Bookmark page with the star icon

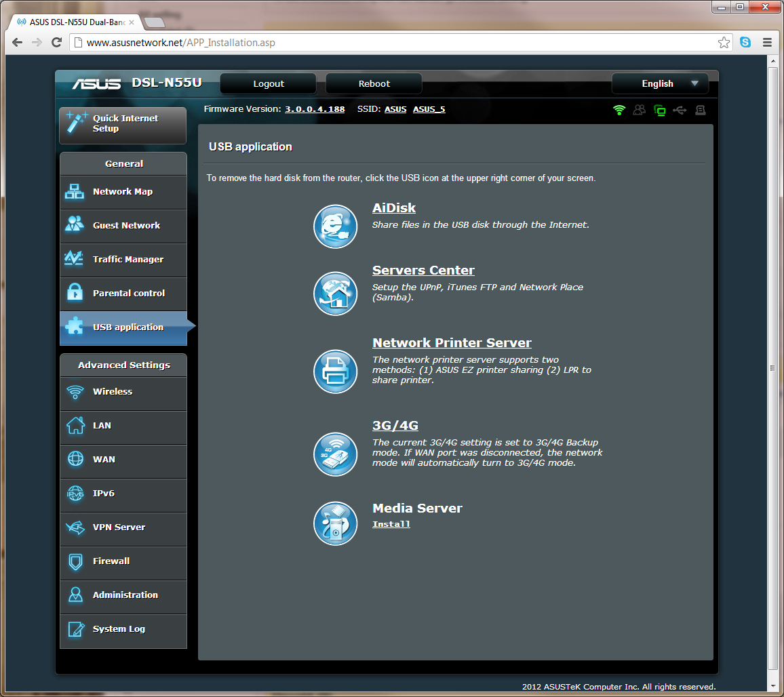[724, 43]
